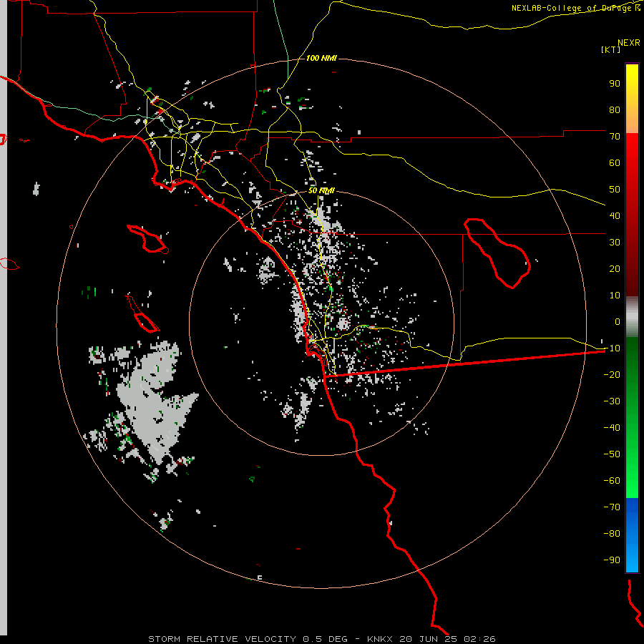This screenshot has height=644, width=644.
Task: Click the -60 scale label
Action: [612, 481]
